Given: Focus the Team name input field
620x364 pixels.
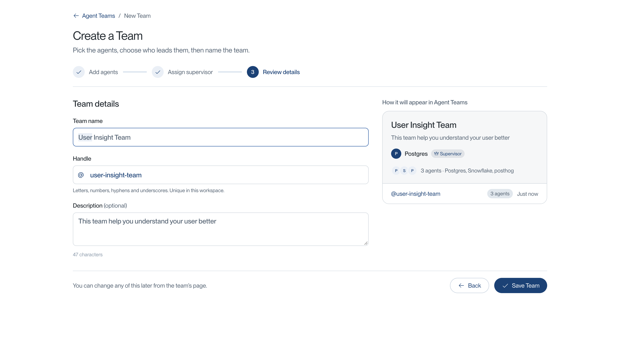Looking at the screenshot, I should pyautogui.click(x=221, y=137).
